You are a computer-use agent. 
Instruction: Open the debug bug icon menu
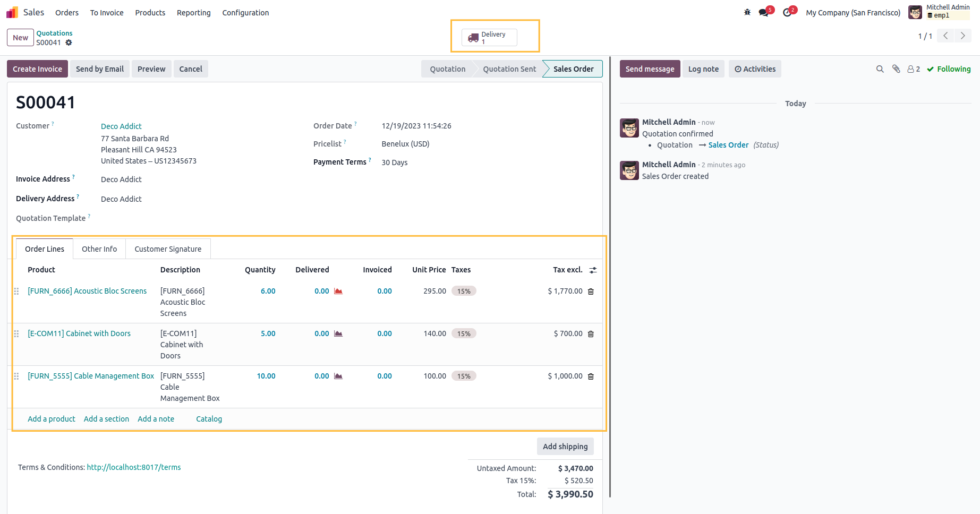pos(747,12)
